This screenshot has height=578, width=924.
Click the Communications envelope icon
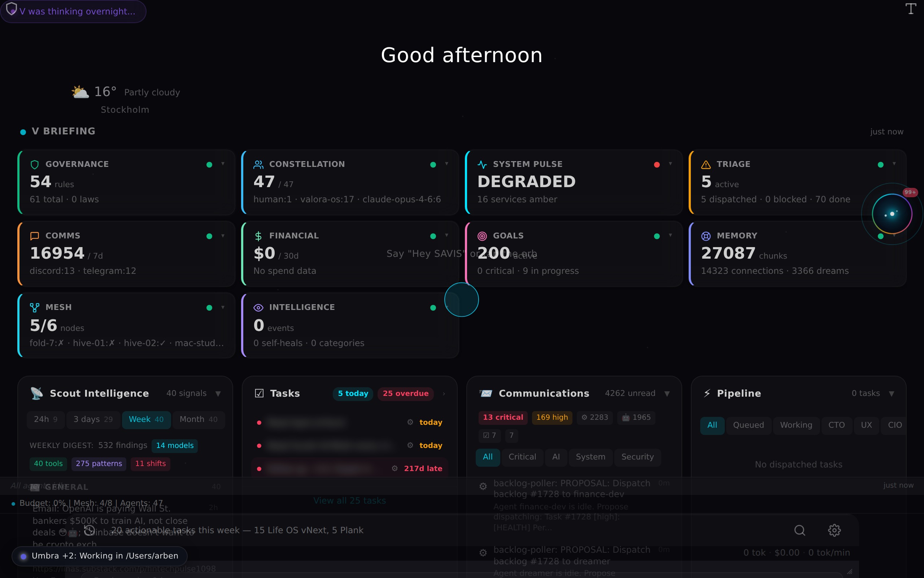pyautogui.click(x=486, y=393)
